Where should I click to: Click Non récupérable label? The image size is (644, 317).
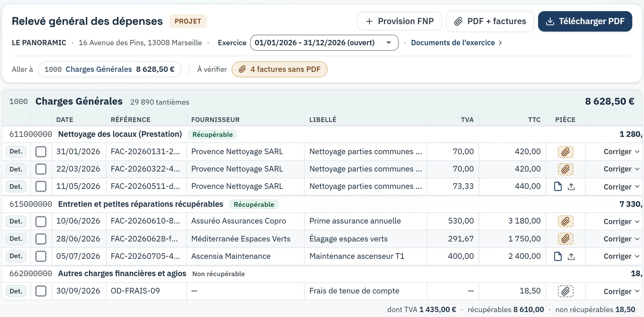pyautogui.click(x=219, y=274)
